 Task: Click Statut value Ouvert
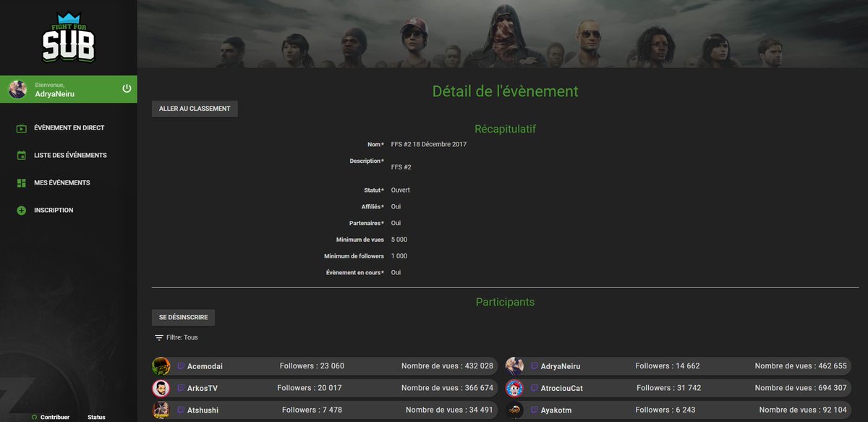pos(401,190)
